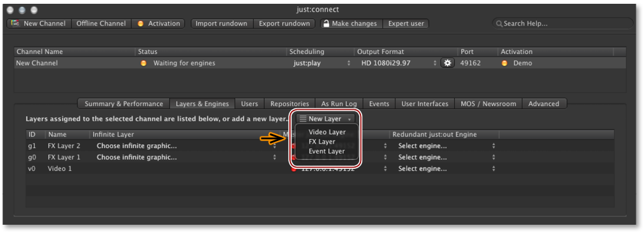Image resolution: width=644 pixels, height=233 pixels.
Task: Choose Event Layer from the menu
Action: 327,151
